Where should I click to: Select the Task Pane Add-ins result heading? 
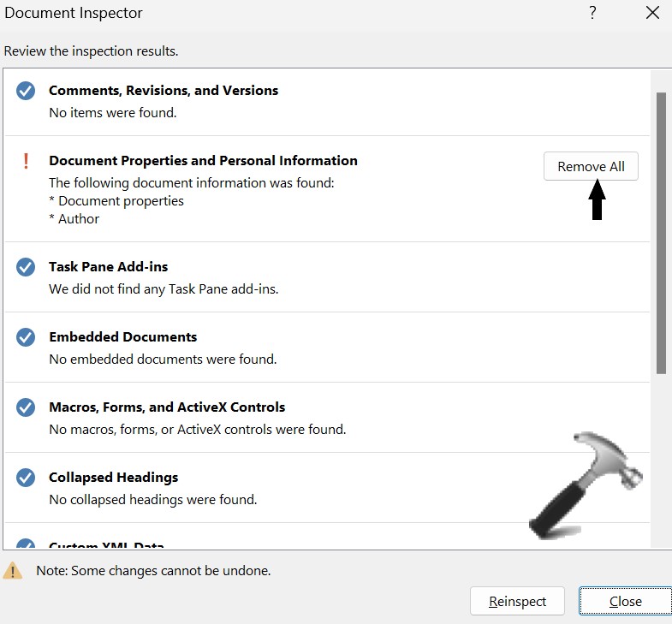[x=108, y=267]
